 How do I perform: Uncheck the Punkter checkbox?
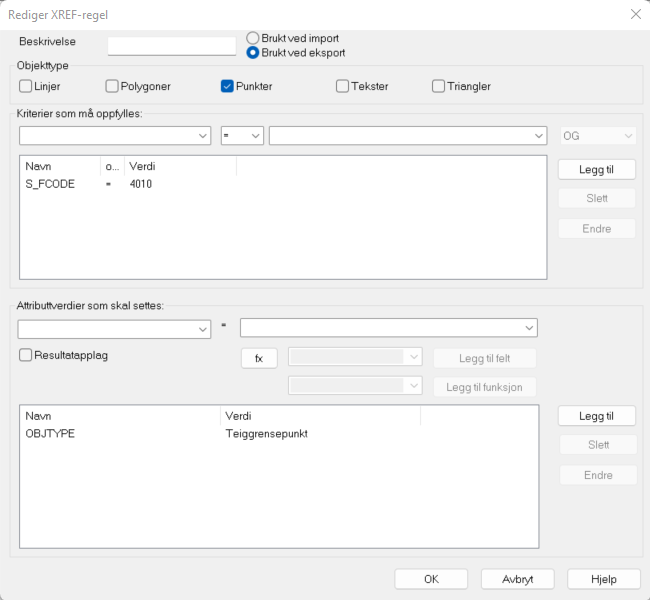tap(227, 86)
